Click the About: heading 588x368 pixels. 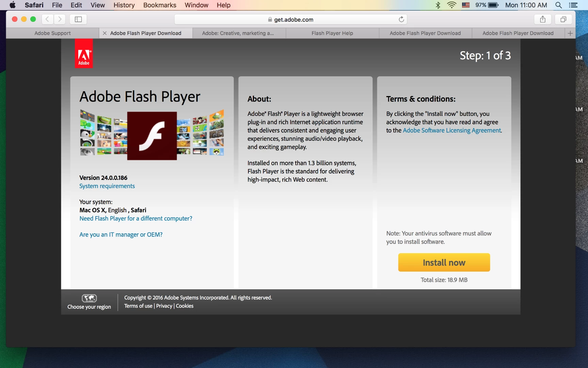pos(259,99)
